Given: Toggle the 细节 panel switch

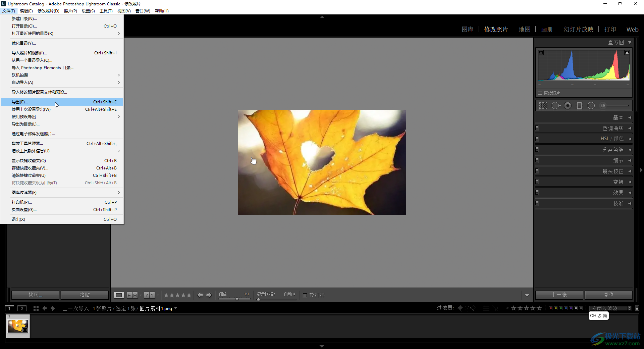Looking at the screenshot, I should (x=537, y=160).
